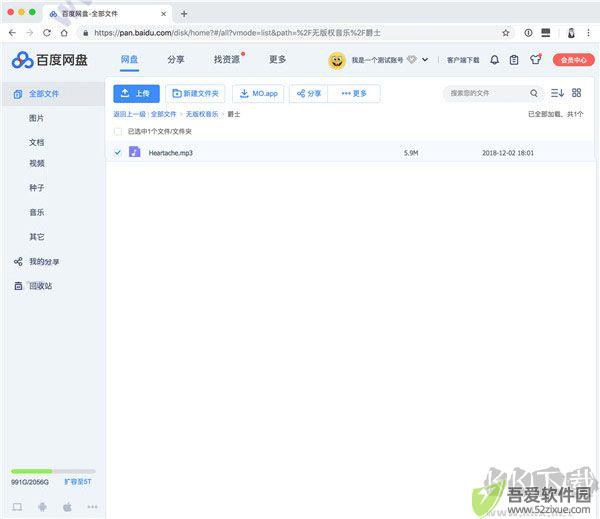This screenshot has width=600, height=519.
Task: Open the notifications bell
Action: 494,60
